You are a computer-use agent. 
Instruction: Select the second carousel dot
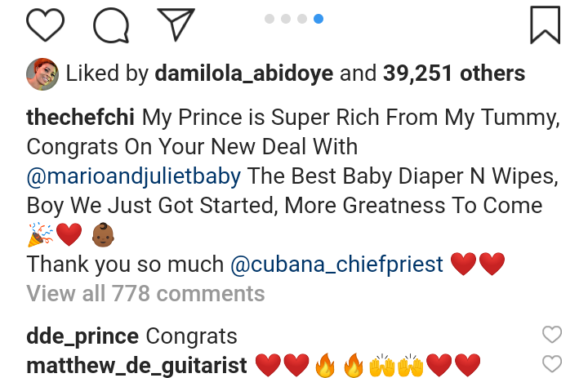pyautogui.click(x=286, y=19)
